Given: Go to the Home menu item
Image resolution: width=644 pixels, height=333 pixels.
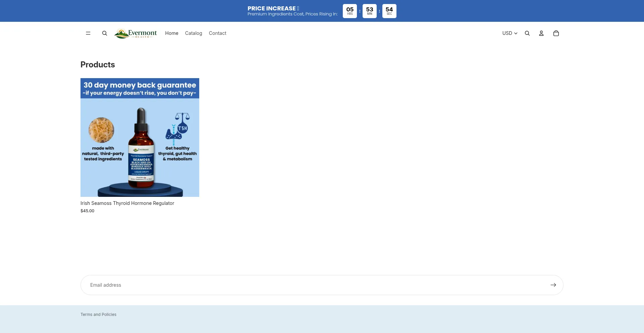Looking at the screenshot, I should pos(172,33).
